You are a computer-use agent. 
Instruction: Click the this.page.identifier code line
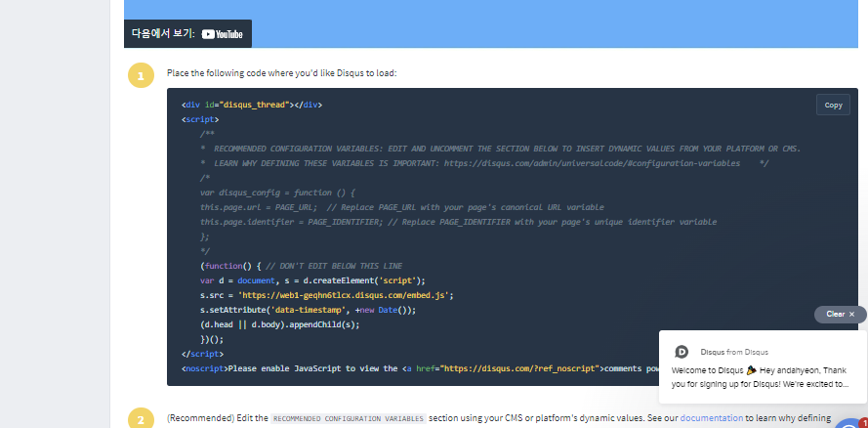(458, 222)
